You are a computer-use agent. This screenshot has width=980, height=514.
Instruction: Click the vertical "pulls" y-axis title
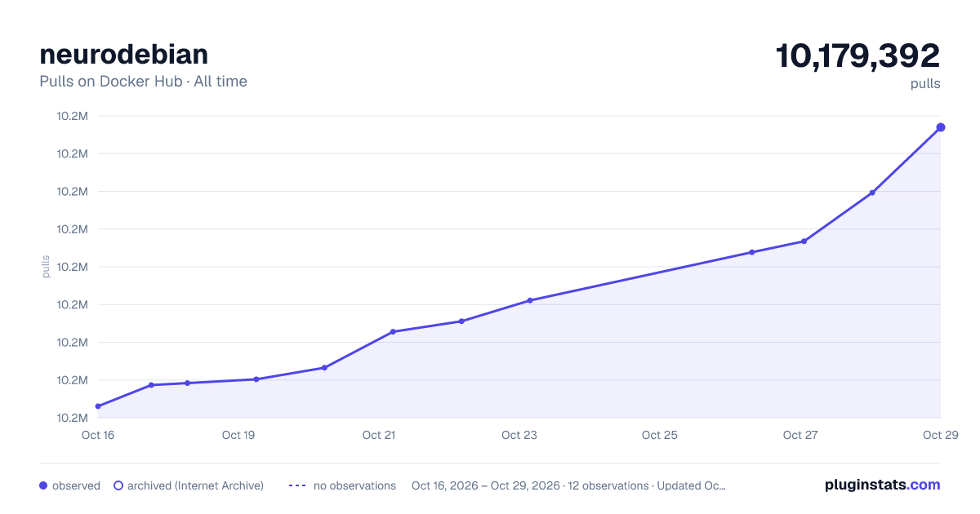point(46,267)
